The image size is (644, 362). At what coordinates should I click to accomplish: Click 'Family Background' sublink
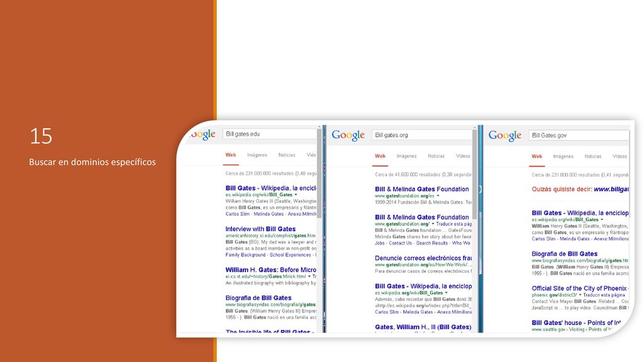(246, 255)
